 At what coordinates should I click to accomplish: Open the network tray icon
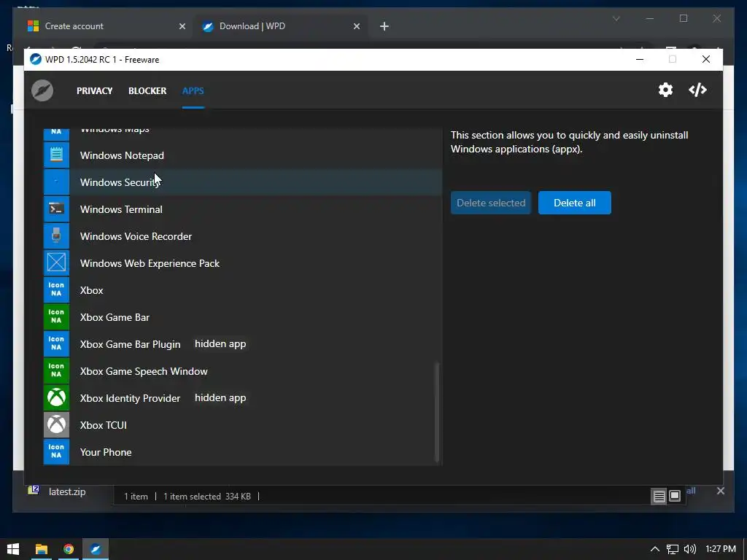(672, 549)
